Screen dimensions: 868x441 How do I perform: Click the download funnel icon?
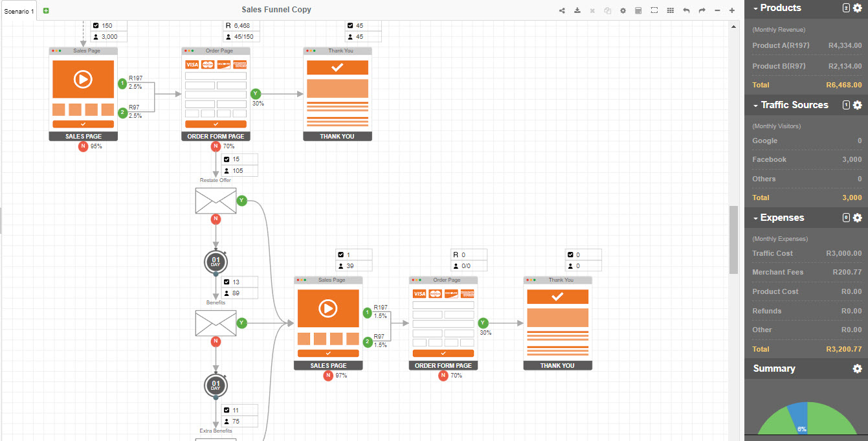click(x=577, y=10)
